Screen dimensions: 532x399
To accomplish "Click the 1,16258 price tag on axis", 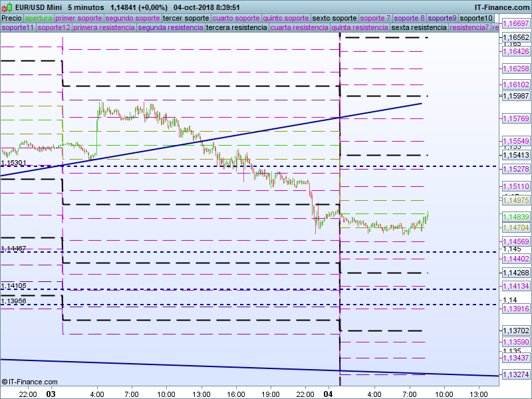I will (x=516, y=68).
